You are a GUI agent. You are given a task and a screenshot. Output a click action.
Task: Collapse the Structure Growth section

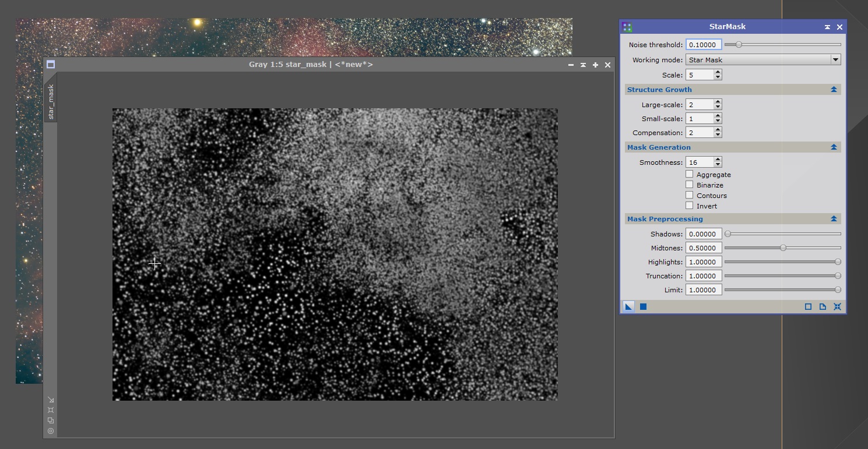[x=834, y=90]
